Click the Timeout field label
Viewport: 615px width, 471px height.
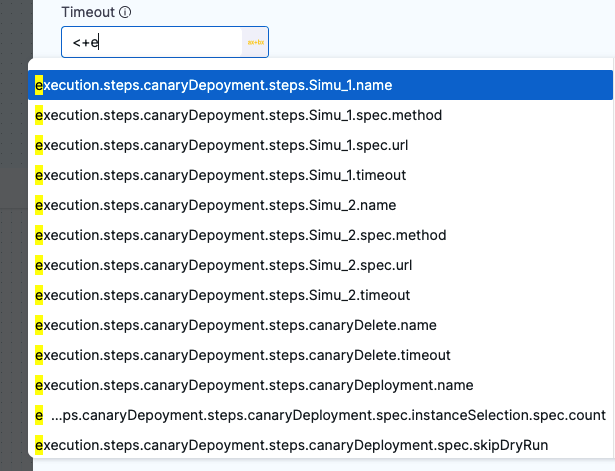(x=87, y=13)
